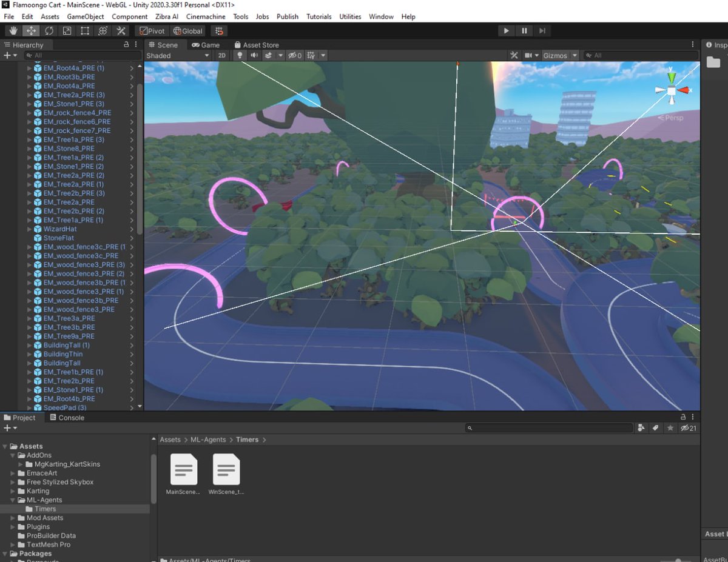Open the Window menu
728x562 pixels.
pyautogui.click(x=381, y=16)
